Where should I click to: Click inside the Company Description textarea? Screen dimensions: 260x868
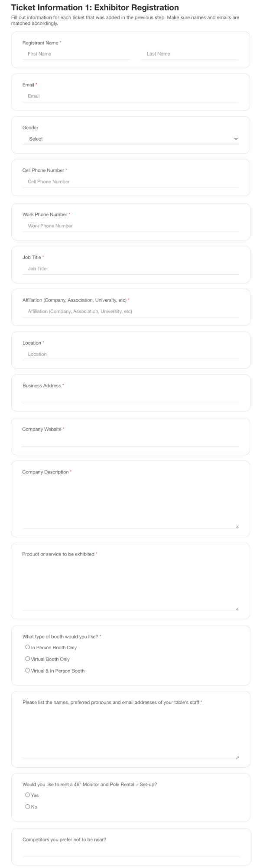(x=130, y=503)
